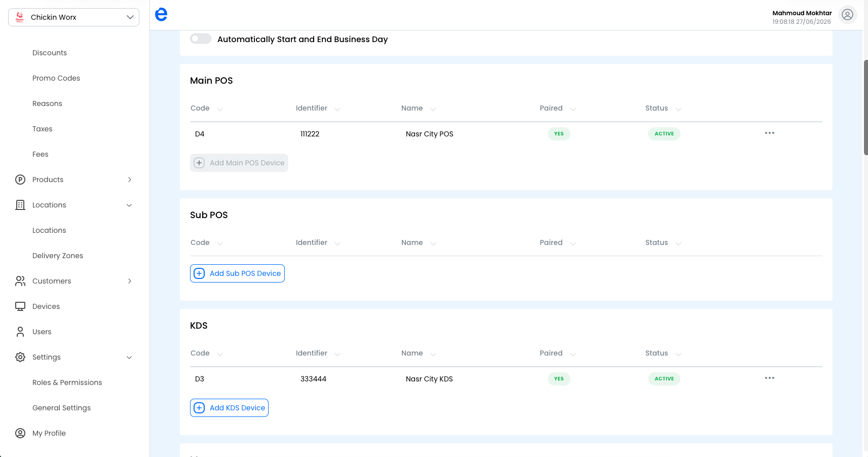This screenshot has height=457, width=868.
Task: Click the Products 'P' icon in the sidebar
Action: coord(20,180)
